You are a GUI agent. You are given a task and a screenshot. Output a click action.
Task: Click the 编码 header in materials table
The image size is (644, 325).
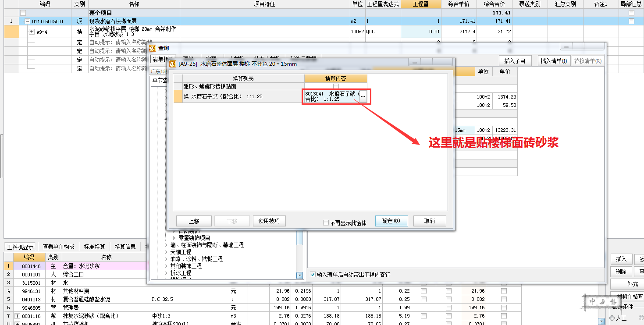29,257
